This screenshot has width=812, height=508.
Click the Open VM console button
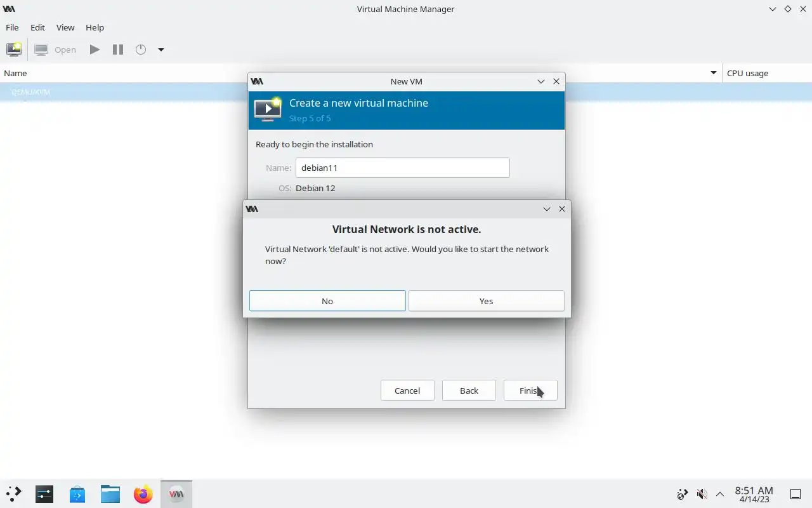55,50
